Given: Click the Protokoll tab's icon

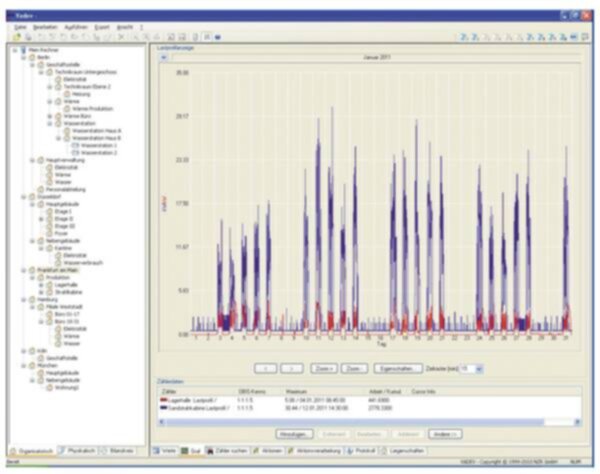Looking at the screenshot, I should 350,451.
